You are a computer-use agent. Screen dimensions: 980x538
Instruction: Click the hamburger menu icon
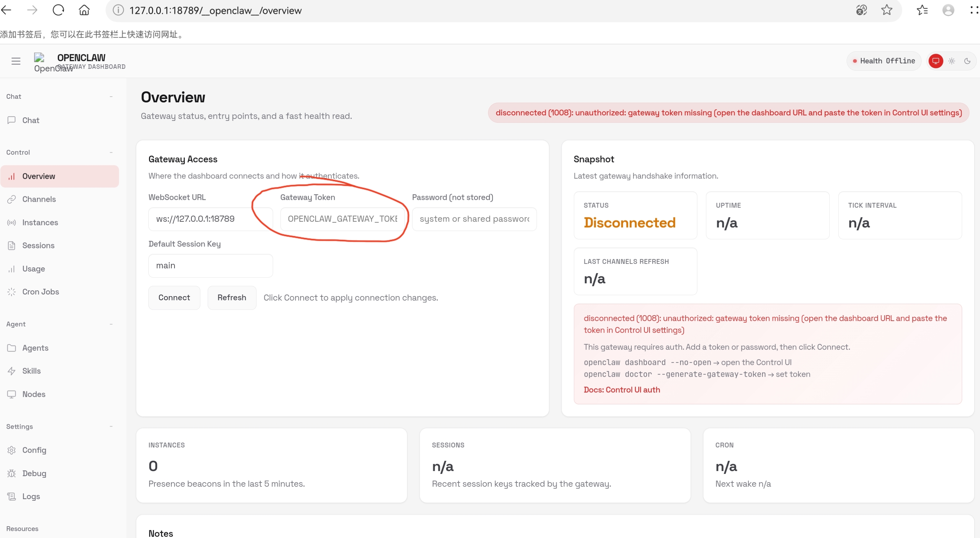[x=16, y=61]
